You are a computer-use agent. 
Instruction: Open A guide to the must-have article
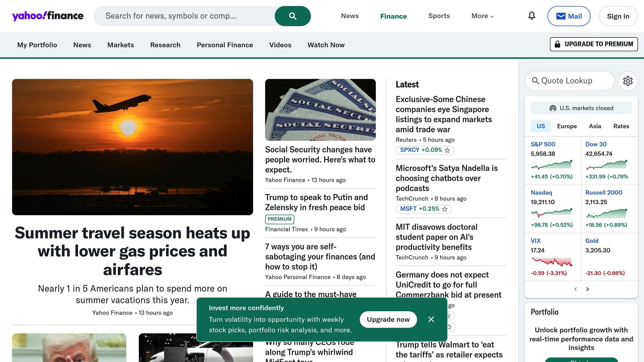click(311, 294)
